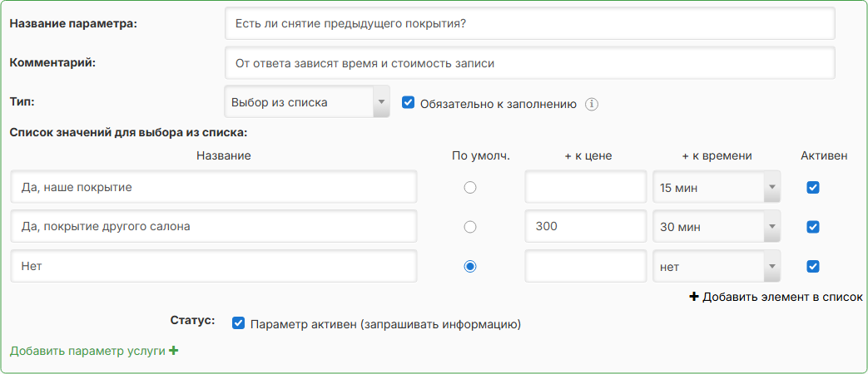Click the plus icon before 'Добавить элемент в список'

point(693,298)
